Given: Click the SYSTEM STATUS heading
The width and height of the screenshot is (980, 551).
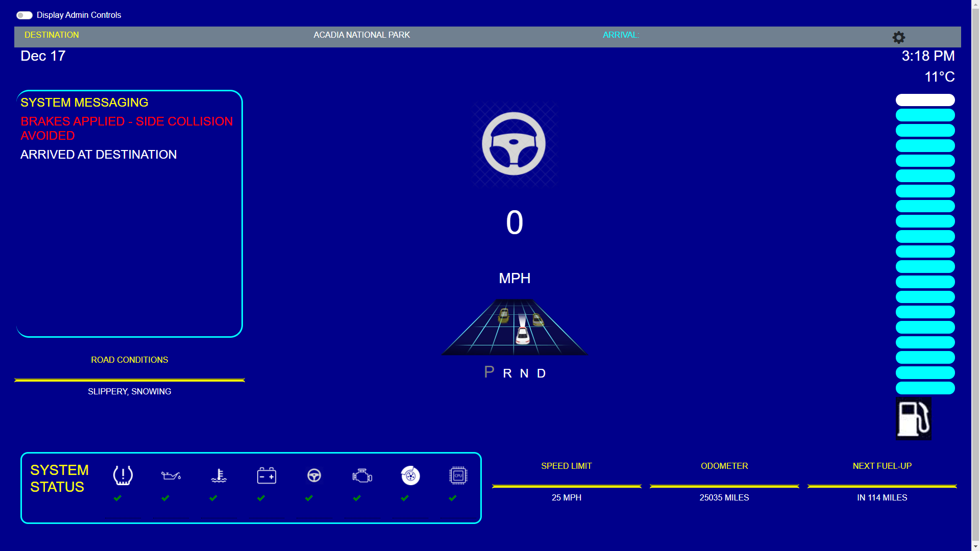Looking at the screenshot, I should pyautogui.click(x=59, y=479).
